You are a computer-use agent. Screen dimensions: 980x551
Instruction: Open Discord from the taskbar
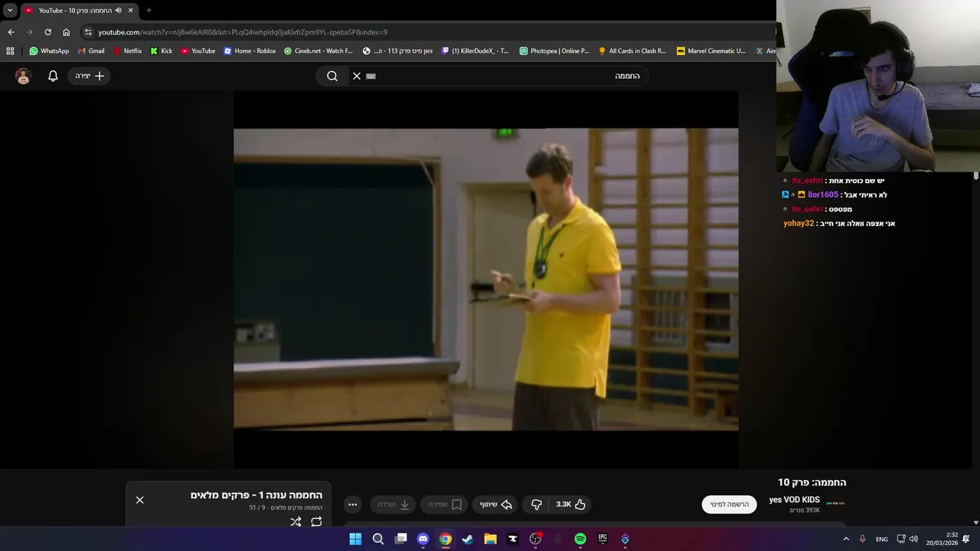(423, 539)
